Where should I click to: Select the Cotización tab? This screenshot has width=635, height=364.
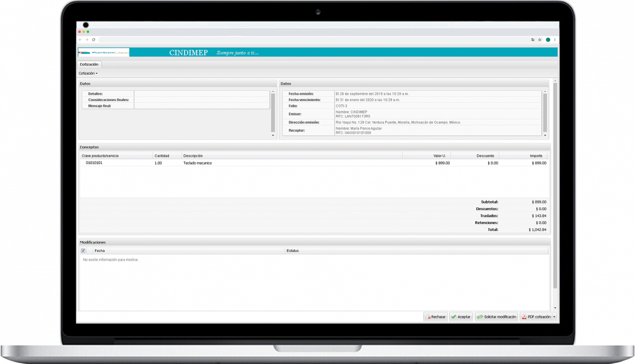coord(89,65)
